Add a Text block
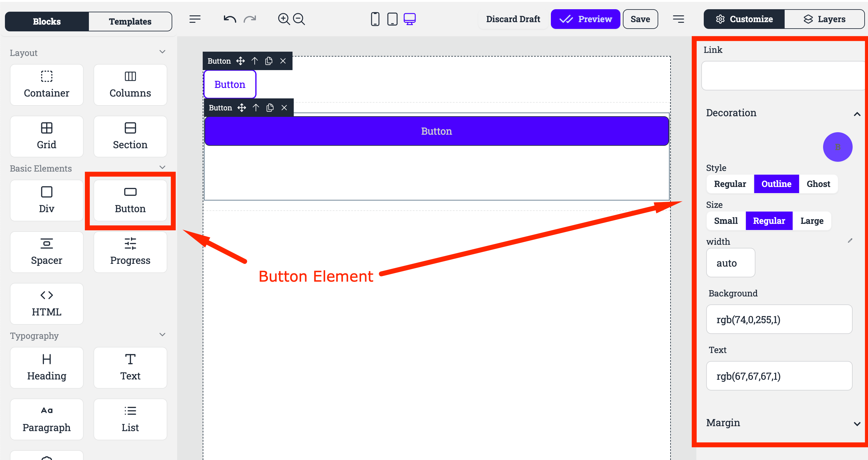The height and width of the screenshot is (460, 868). point(130,368)
